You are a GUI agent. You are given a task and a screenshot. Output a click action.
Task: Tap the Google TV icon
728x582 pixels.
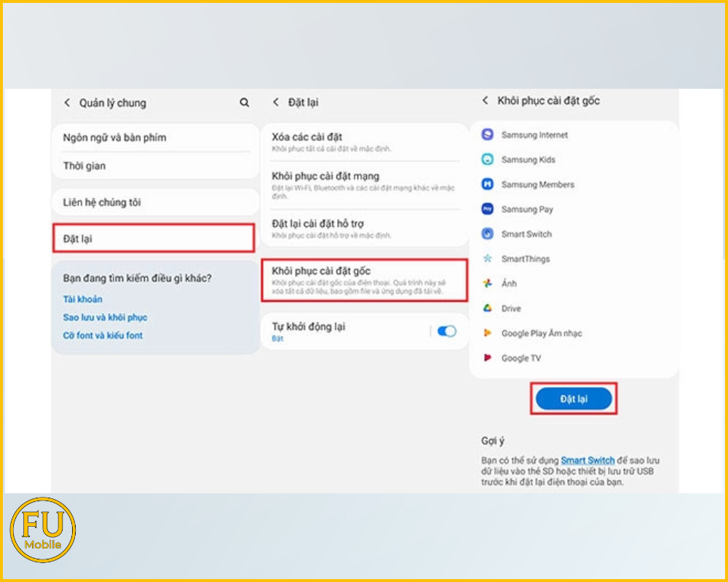coord(488,358)
